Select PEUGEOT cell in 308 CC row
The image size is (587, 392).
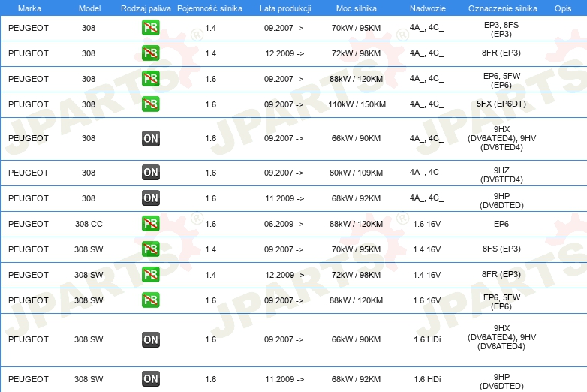[x=29, y=224]
